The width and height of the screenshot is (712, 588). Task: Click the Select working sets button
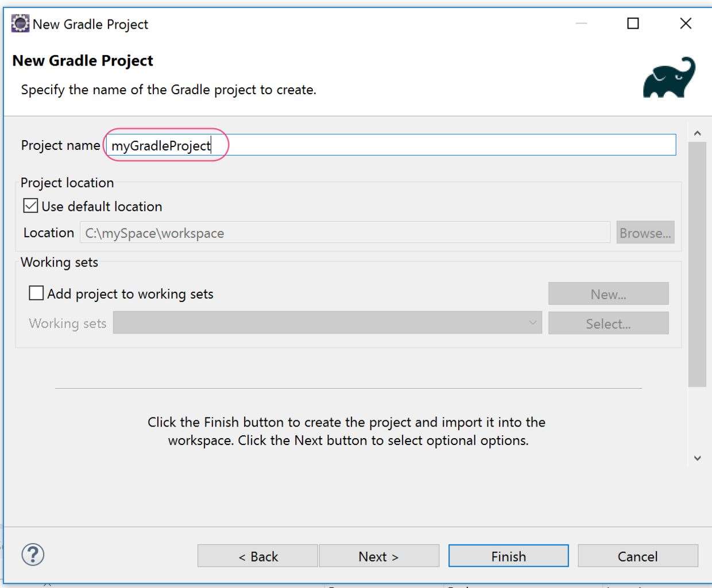click(608, 323)
